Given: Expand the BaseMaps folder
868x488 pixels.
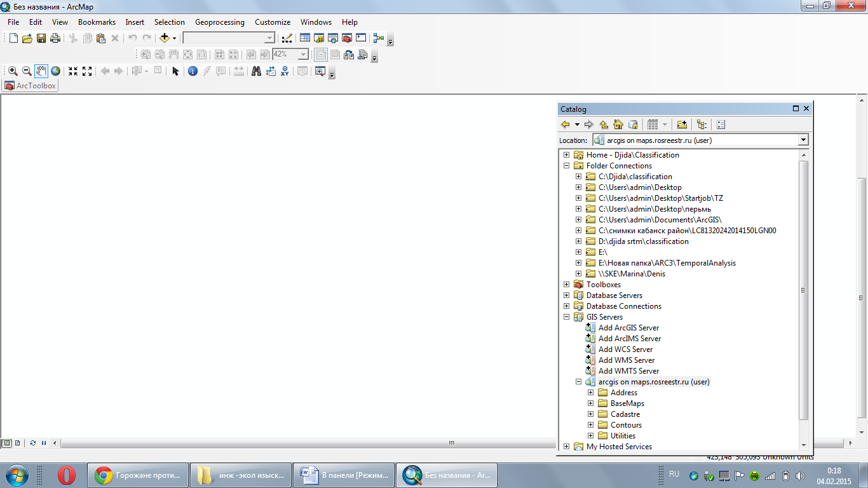Looking at the screenshot, I should point(591,403).
